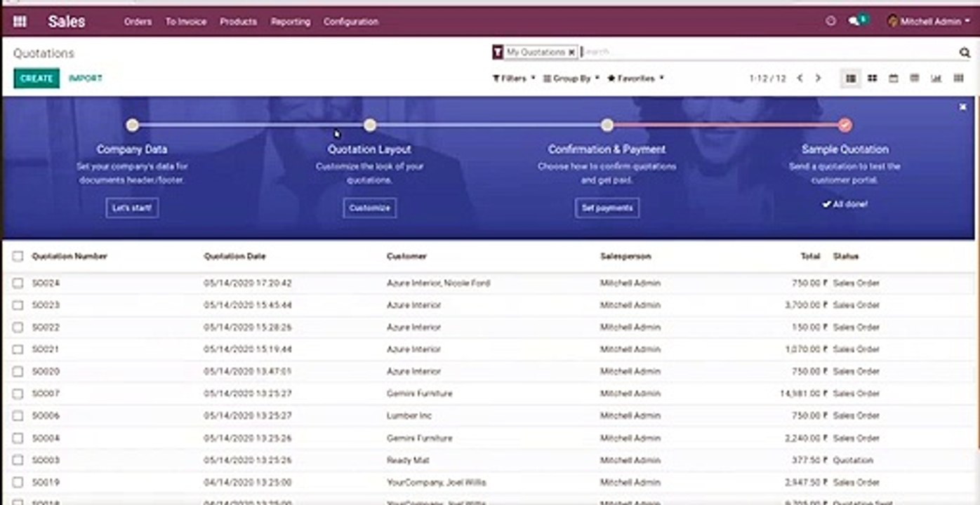980x505 pixels.
Task: Open the Configuration menu
Action: [351, 22]
